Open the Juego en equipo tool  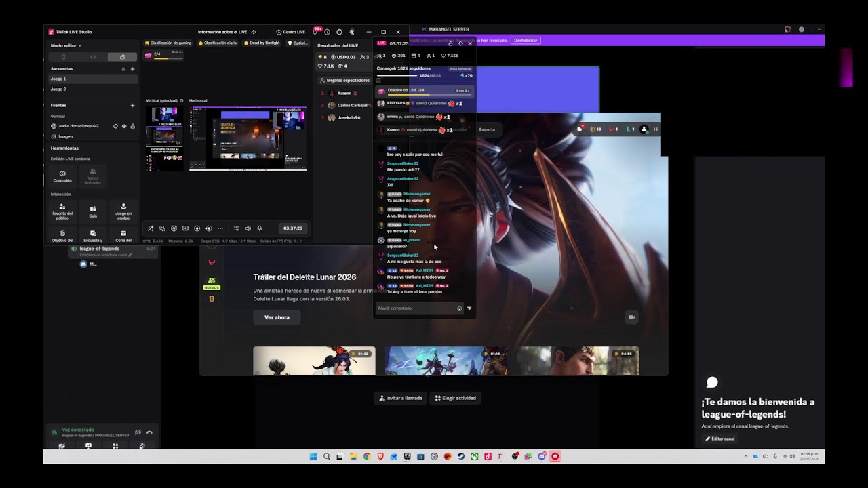pos(123,210)
